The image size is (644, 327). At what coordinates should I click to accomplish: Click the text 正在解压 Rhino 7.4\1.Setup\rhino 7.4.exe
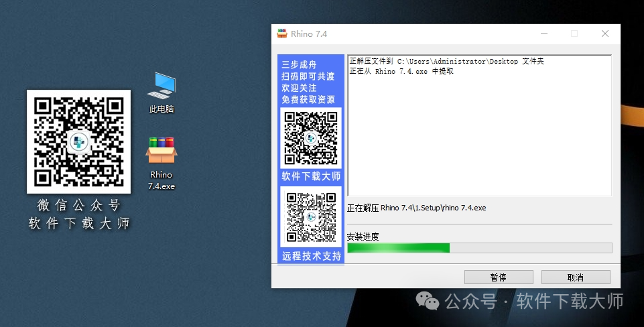pos(416,208)
